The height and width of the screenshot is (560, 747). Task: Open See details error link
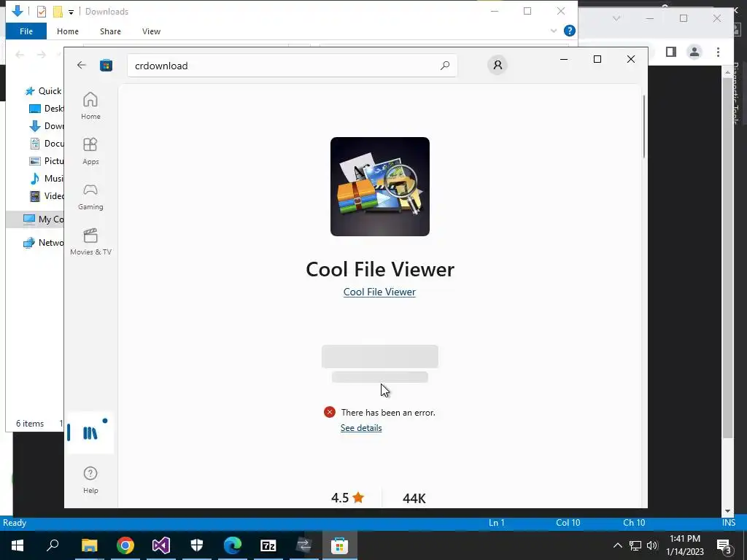(x=361, y=427)
